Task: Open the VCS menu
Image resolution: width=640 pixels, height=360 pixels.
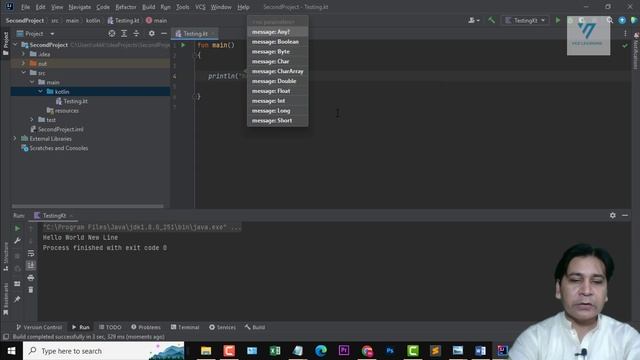Action: (x=200, y=7)
